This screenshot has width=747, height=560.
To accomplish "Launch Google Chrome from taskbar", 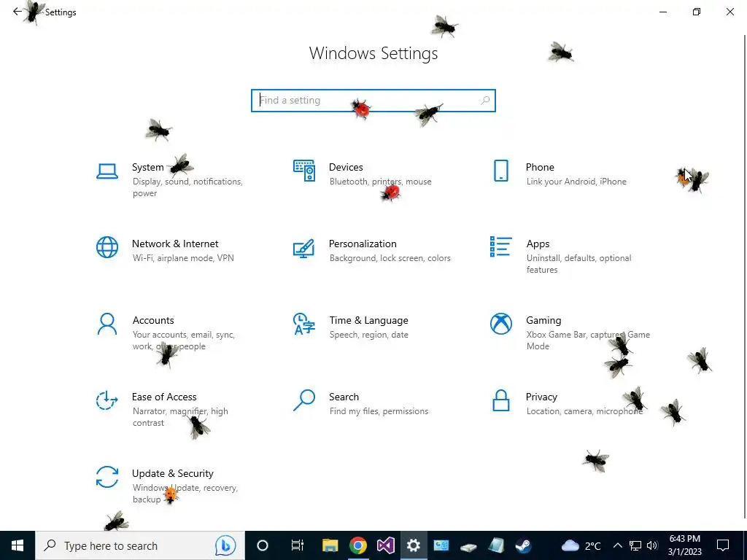I will 357,545.
